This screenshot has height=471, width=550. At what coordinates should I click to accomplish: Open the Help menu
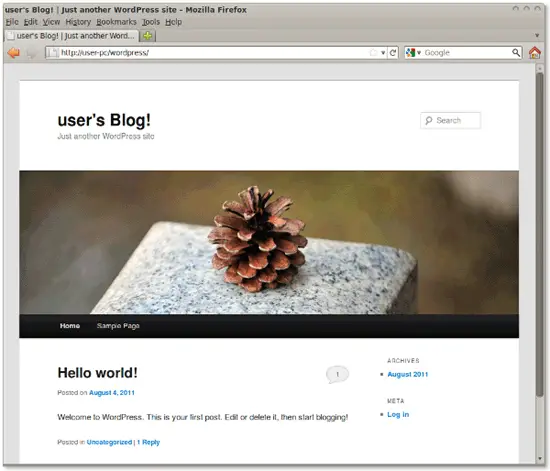pyautogui.click(x=174, y=22)
